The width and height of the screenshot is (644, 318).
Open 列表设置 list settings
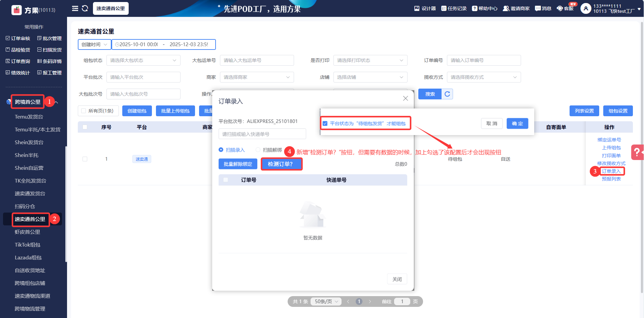click(584, 111)
